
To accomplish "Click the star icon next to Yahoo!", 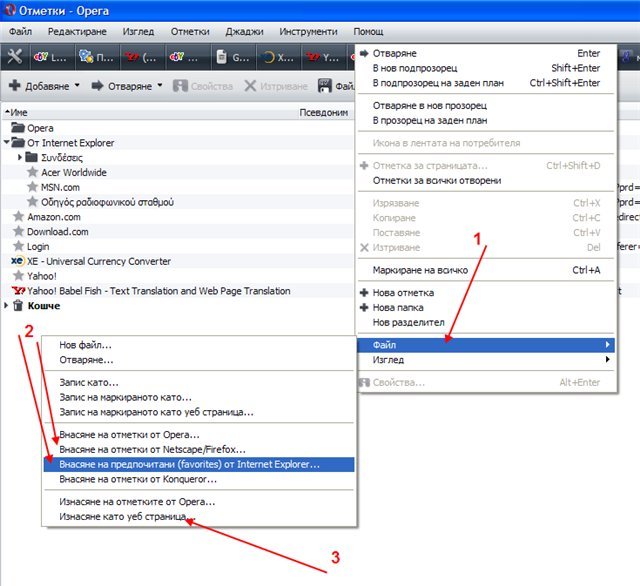I will coord(18,275).
